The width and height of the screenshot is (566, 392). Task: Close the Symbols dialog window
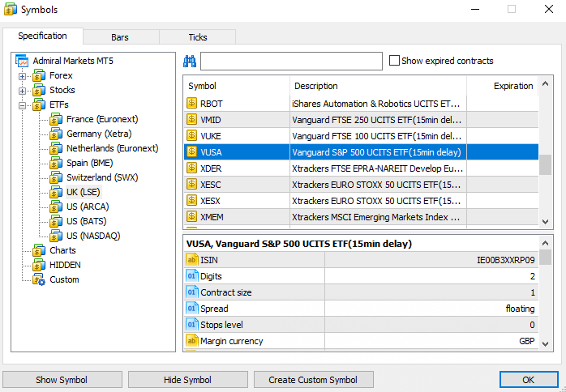[x=549, y=10]
